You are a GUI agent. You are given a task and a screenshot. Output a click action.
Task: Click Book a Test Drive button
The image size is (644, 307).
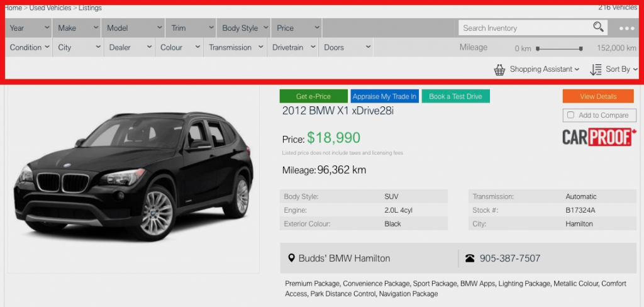[455, 96]
